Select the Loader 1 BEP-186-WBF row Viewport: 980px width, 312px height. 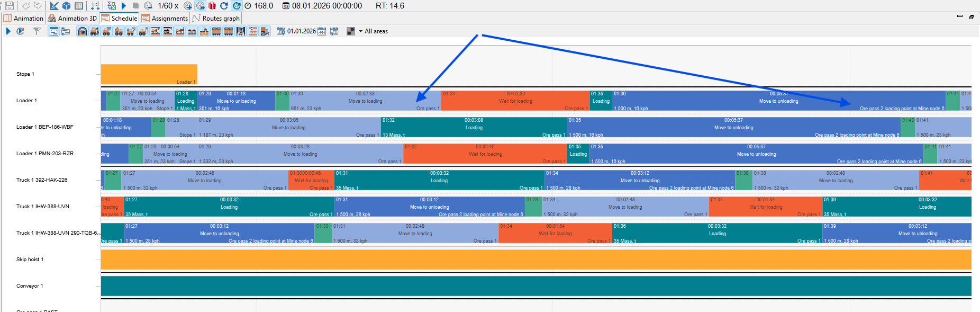(45, 127)
